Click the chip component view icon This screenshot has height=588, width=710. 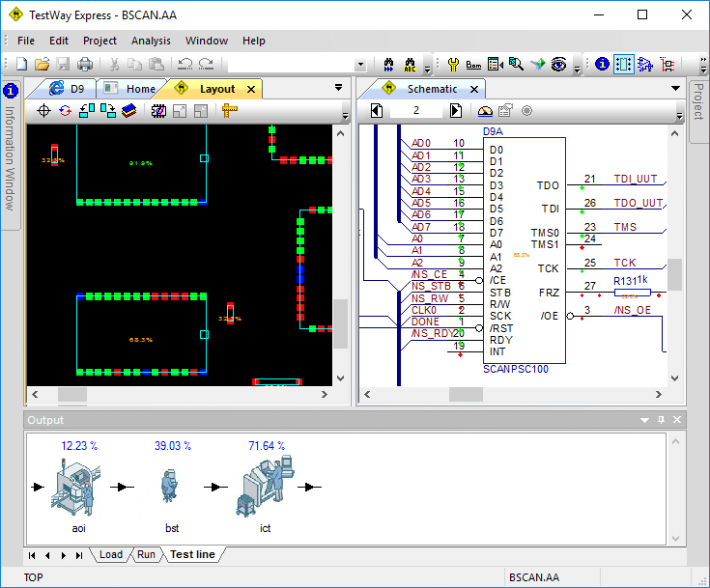coord(158,111)
